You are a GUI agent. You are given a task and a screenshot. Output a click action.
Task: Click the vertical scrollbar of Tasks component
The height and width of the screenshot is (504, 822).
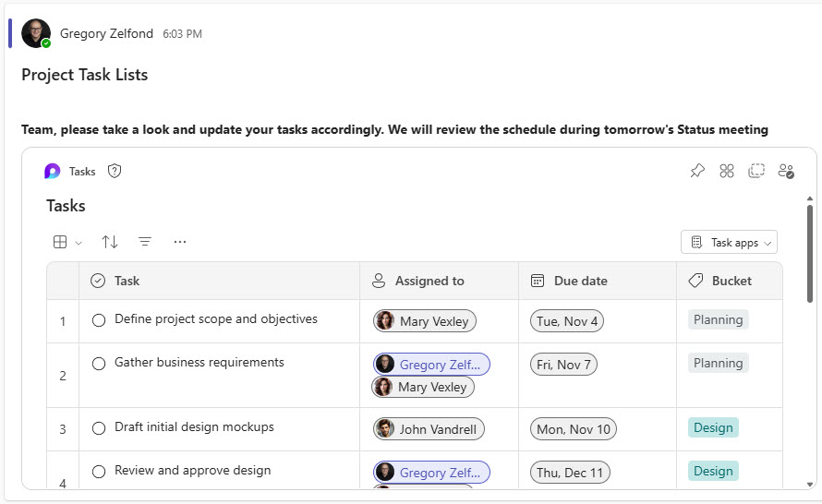(810, 252)
